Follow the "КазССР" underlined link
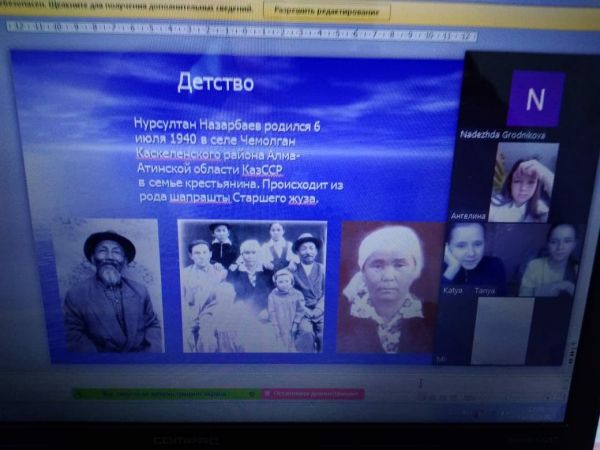600x450 pixels. pyautogui.click(x=276, y=171)
